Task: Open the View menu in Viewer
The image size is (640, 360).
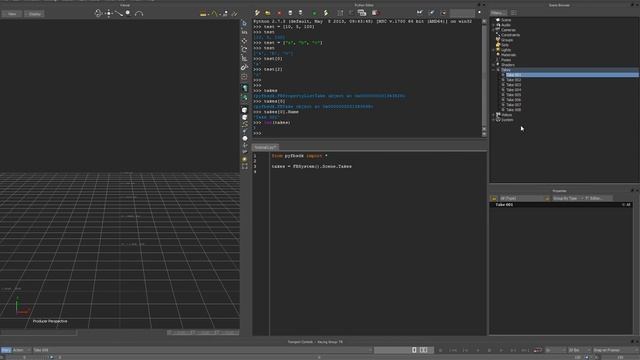Action: (x=12, y=14)
